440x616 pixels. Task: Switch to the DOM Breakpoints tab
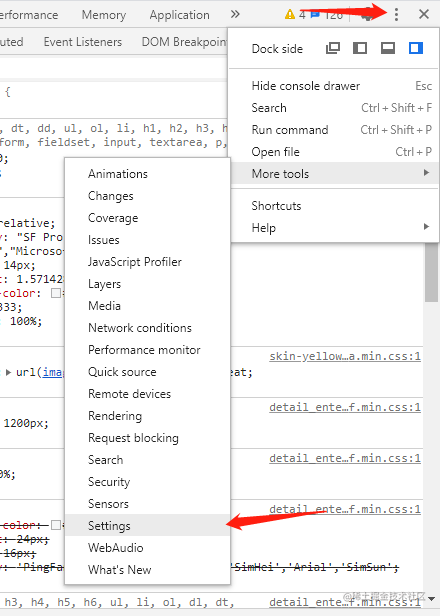click(185, 42)
